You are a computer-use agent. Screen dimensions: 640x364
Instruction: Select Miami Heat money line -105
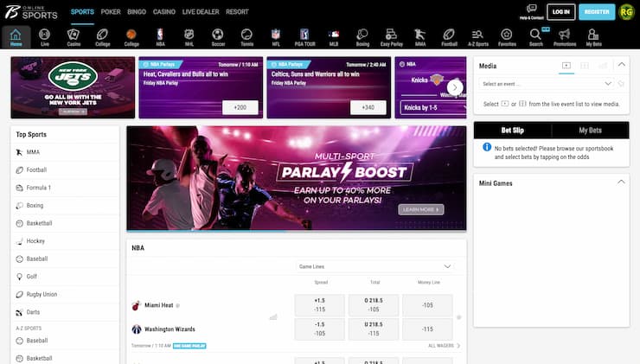coord(427,305)
